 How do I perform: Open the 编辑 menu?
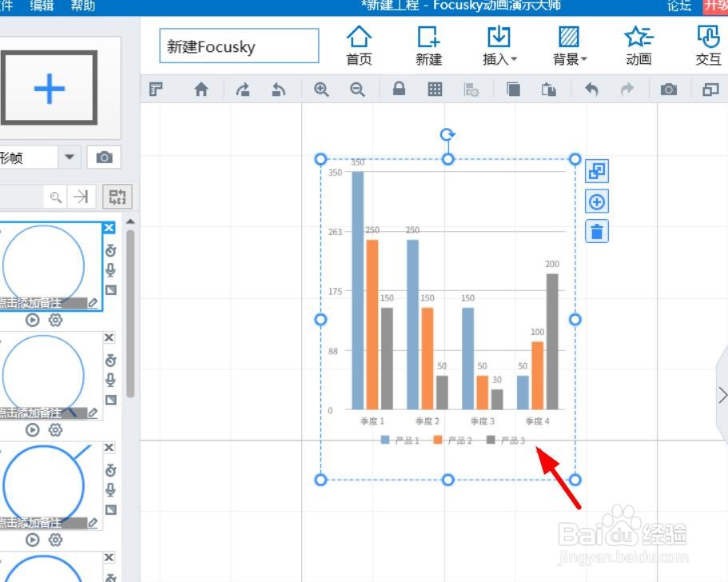42,6
